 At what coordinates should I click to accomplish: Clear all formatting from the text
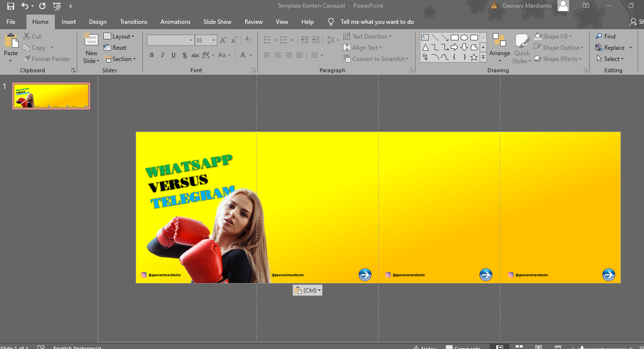(249, 40)
